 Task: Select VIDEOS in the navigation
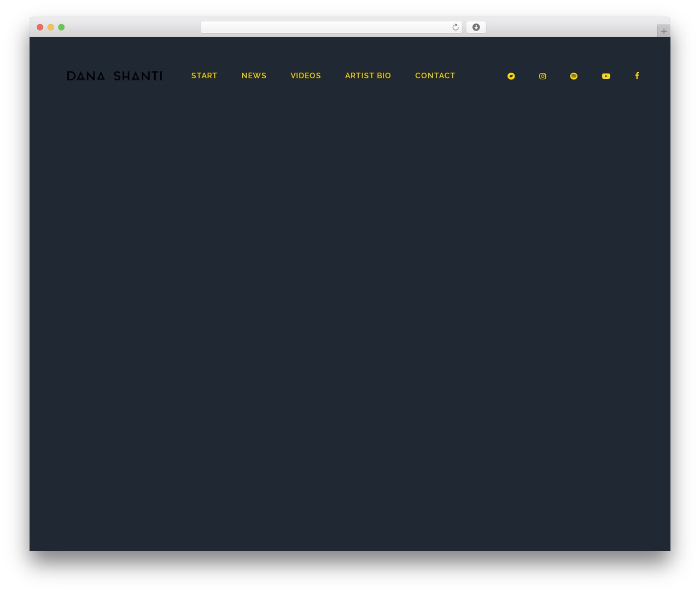click(x=306, y=75)
